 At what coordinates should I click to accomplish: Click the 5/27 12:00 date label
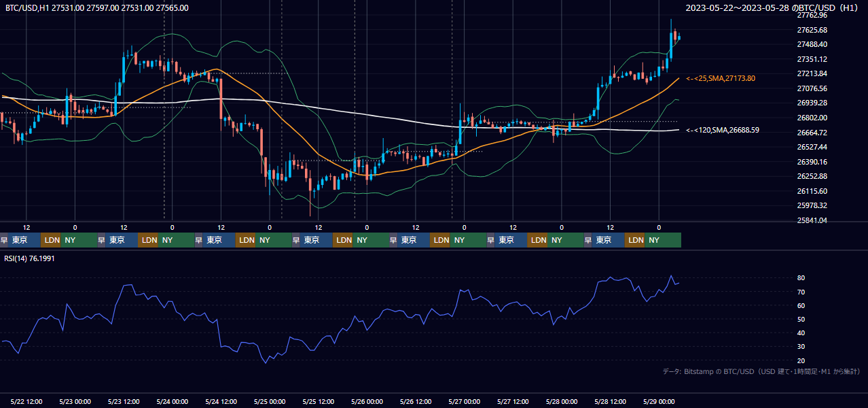coord(513,401)
